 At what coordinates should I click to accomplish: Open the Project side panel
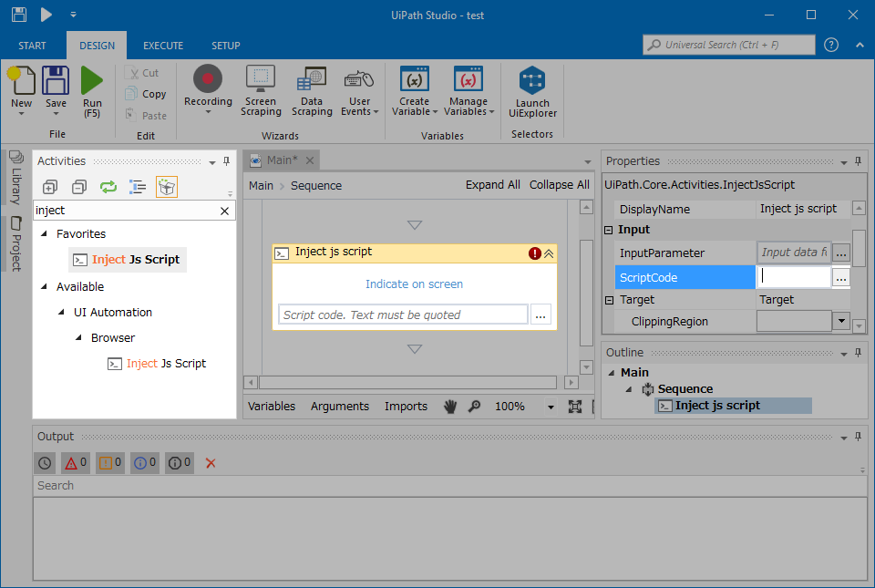coord(16,244)
